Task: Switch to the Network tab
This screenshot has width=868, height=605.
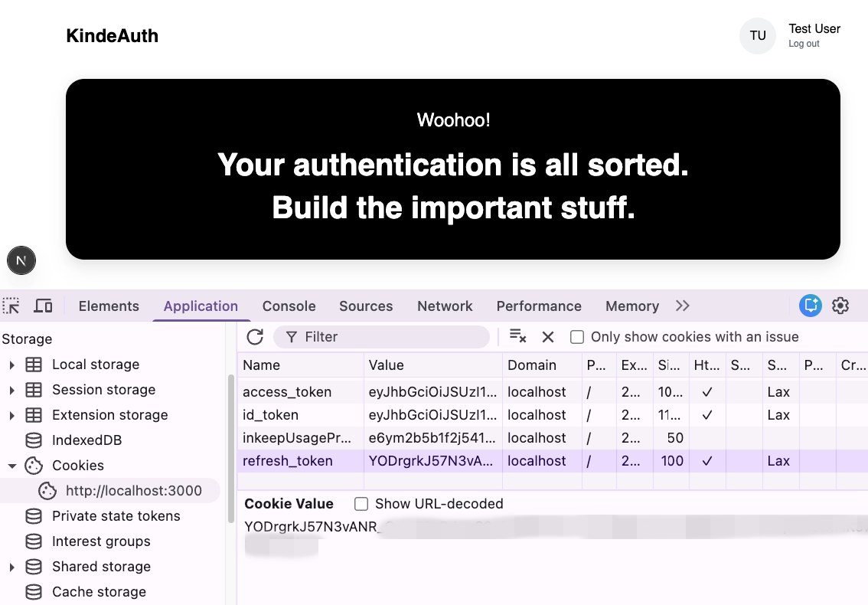Action: click(445, 306)
